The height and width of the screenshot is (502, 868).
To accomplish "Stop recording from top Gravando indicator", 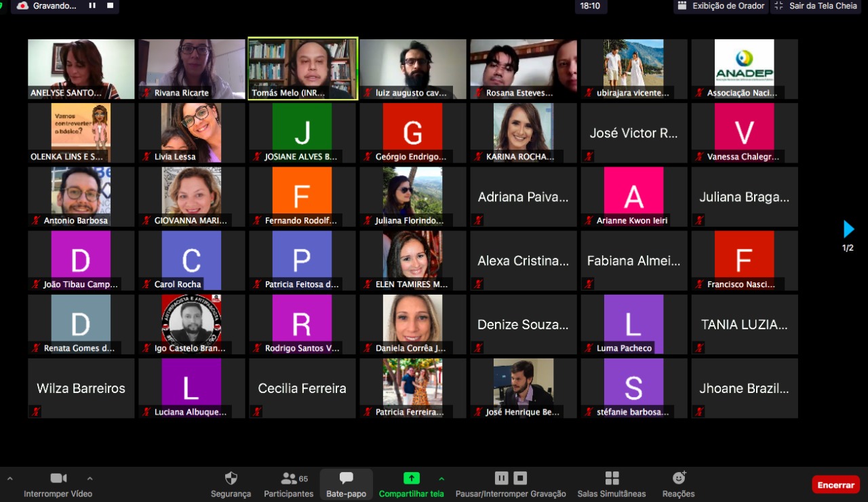I will pyautogui.click(x=108, y=5).
